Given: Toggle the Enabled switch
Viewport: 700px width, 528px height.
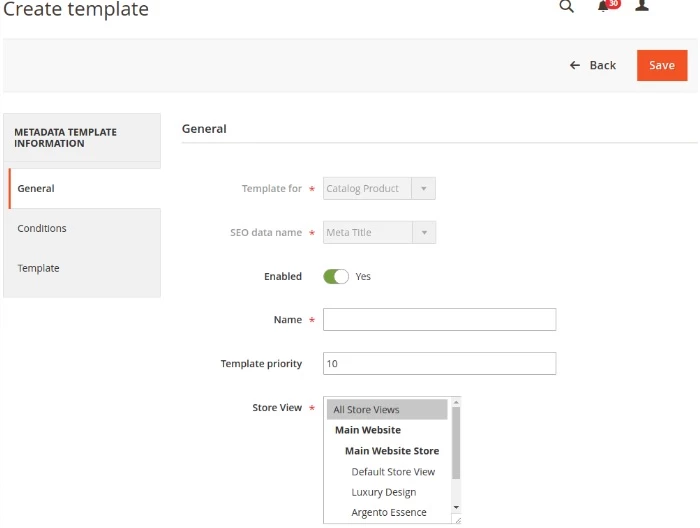Looking at the screenshot, I should (x=336, y=277).
